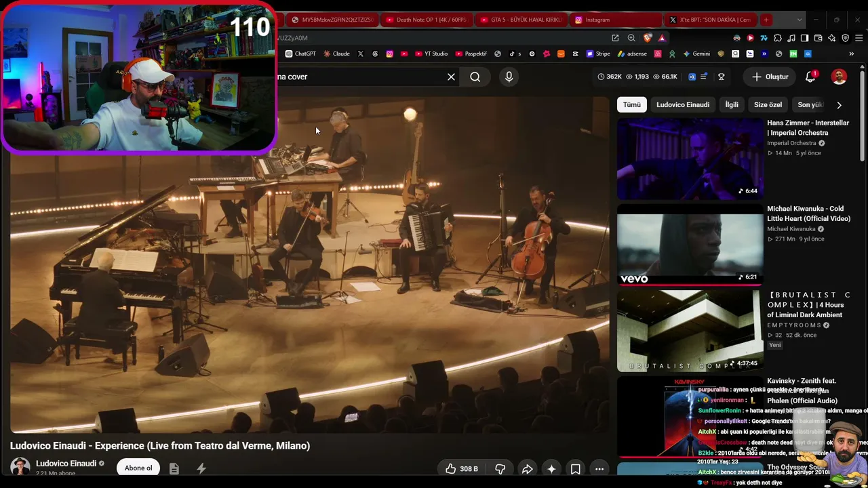
Task: Open the YouTube notifications bell
Action: (x=810, y=77)
